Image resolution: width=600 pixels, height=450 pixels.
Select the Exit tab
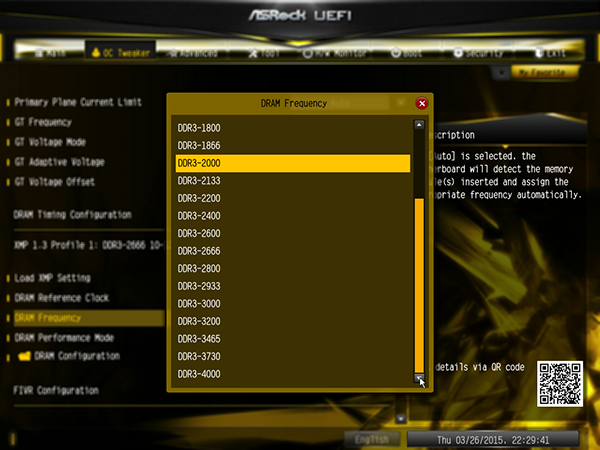(x=550, y=53)
